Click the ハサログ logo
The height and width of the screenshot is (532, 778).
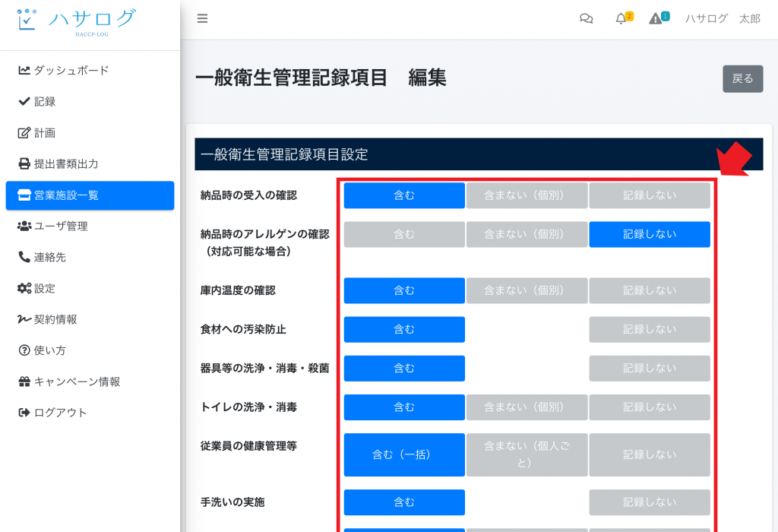point(77,21)
